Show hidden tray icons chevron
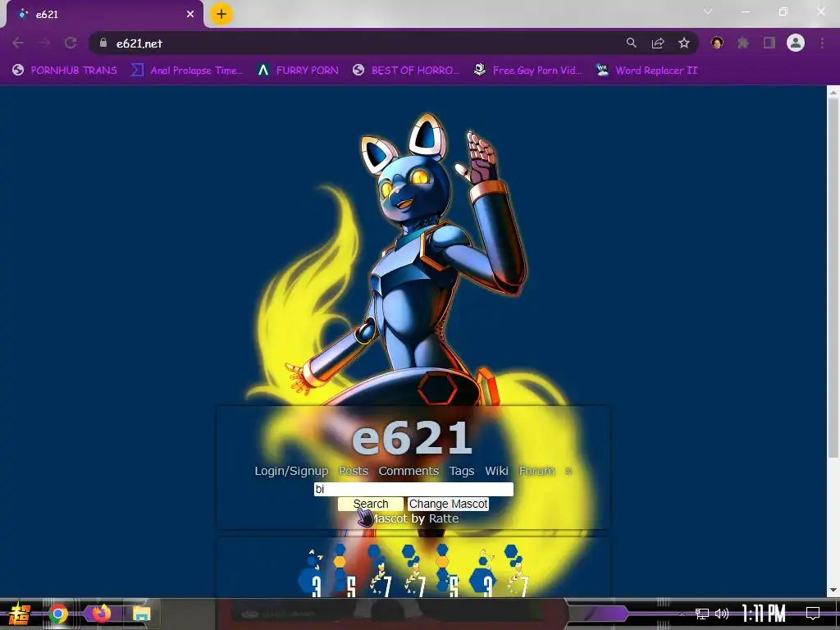The image size is (840, 630). point(682,614)
